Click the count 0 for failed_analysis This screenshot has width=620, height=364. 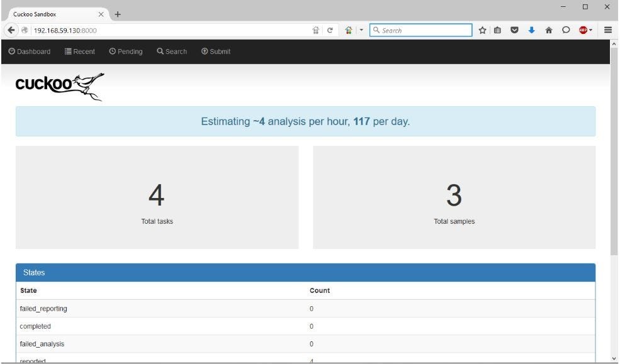tap(312, 345)
